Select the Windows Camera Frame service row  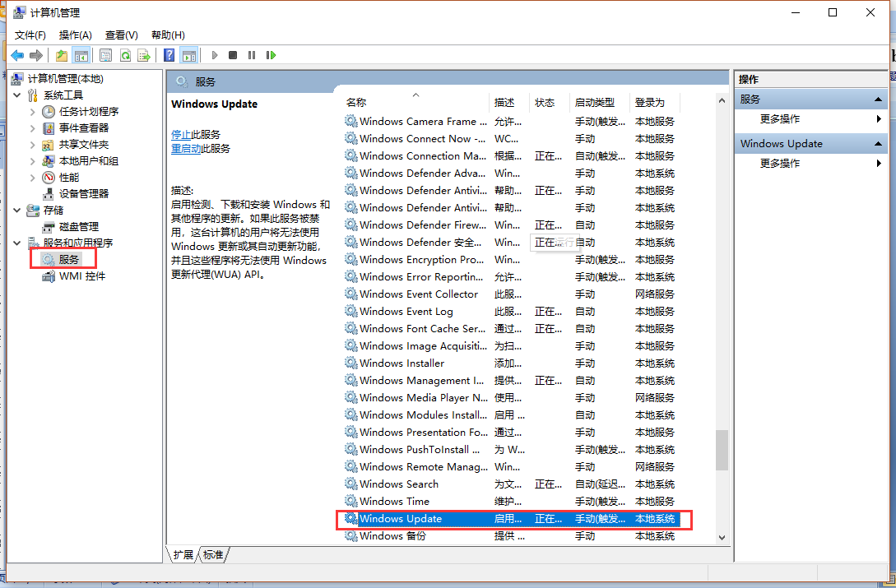tap(512, 122)
